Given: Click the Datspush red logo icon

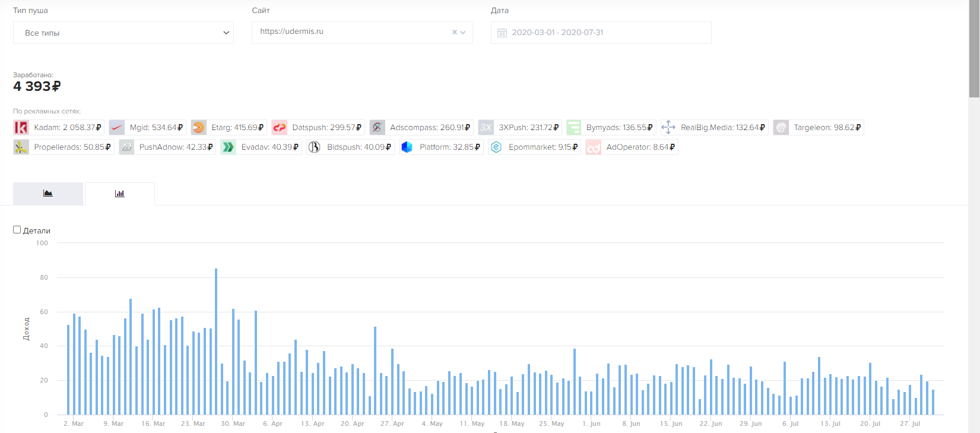Looking at the screenshot, I should (280, 128).
